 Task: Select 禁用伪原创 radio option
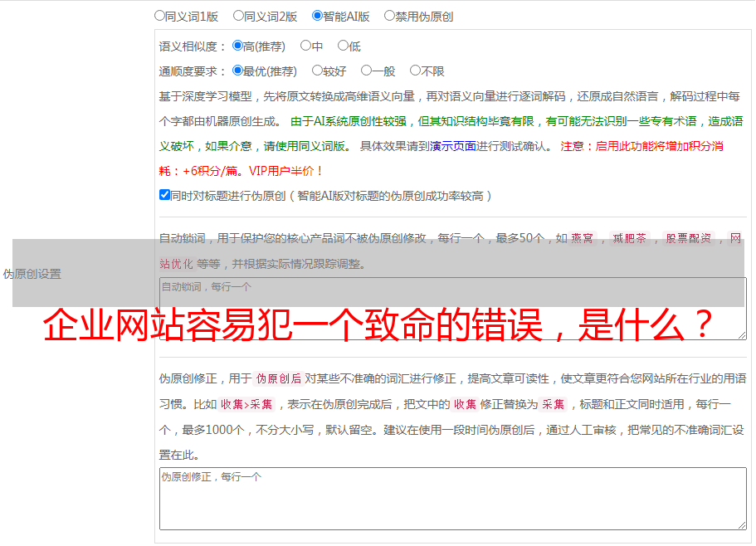point(389,16)
